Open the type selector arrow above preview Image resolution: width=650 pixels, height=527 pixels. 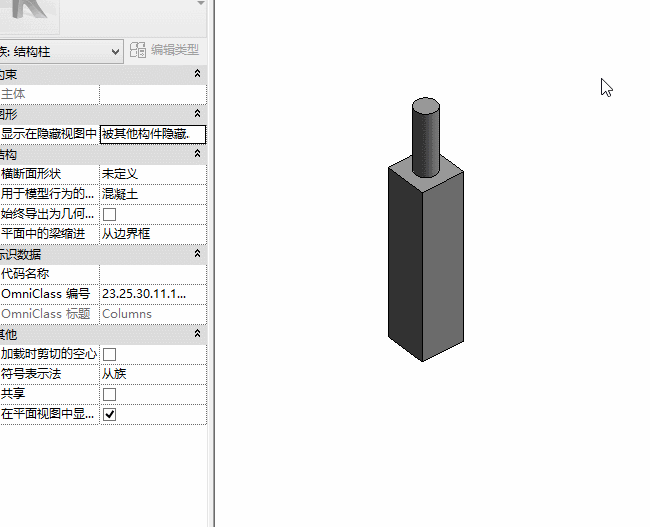click(x=201, y=3)
